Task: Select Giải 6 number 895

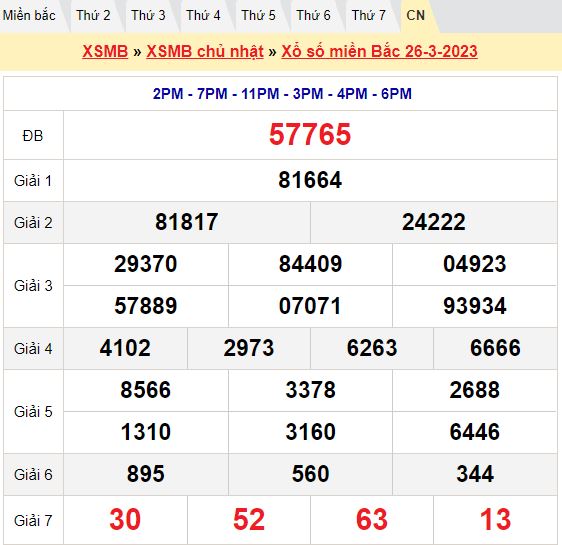Action: tap(146, 474)
